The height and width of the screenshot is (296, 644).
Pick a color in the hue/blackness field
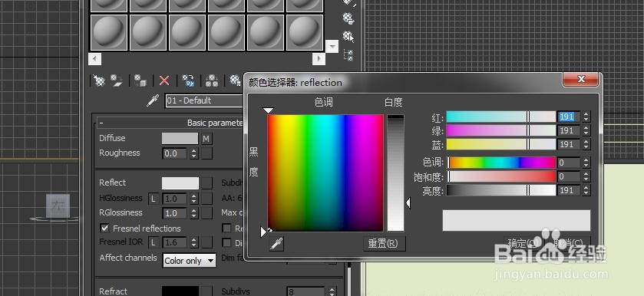(325, 173)
